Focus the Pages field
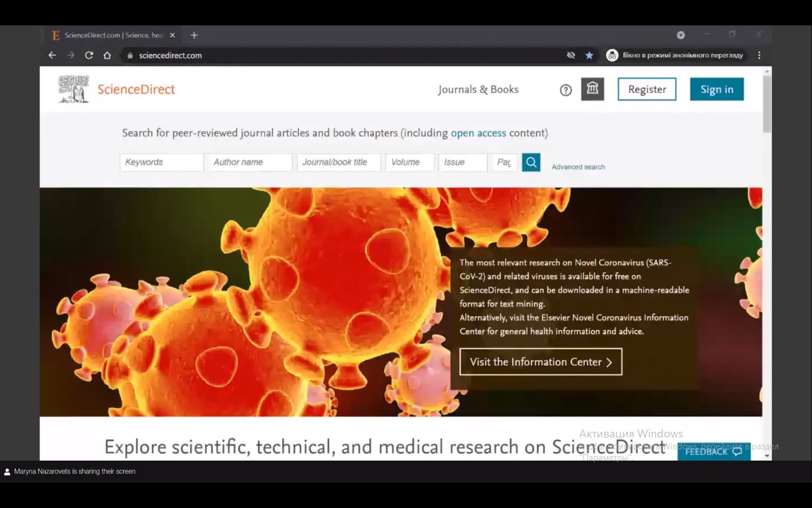The width and height of the screenshot is (812, 508). coord(504,162)
